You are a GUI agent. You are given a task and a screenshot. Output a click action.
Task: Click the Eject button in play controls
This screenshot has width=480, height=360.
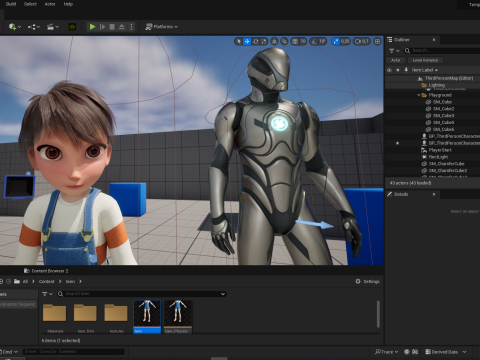(122, 27)
